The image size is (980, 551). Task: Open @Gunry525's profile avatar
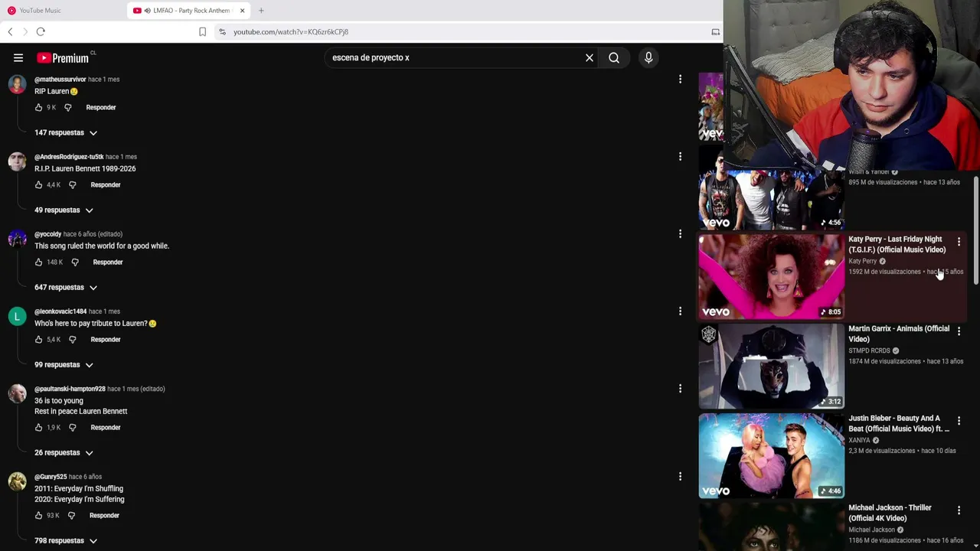[17, 481]
